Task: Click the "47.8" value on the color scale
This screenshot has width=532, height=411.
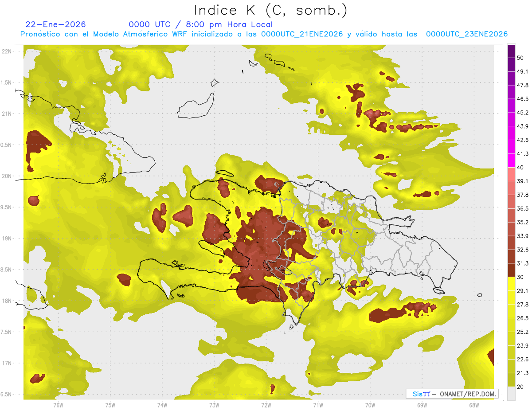Action: 522,86
